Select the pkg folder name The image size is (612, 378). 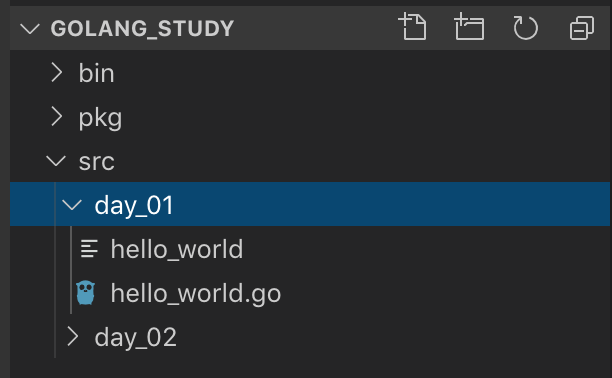coord(100,118)
